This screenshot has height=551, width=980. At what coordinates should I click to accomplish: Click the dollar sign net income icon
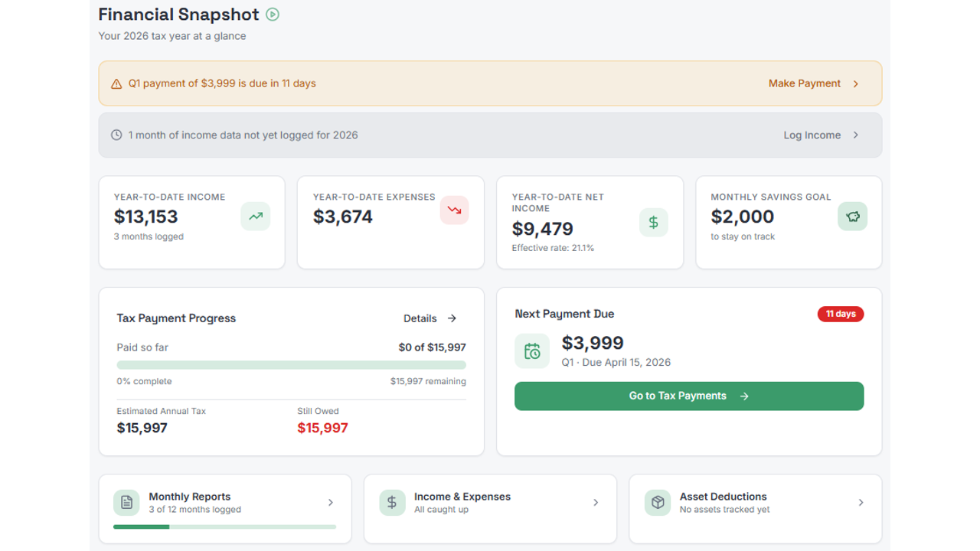(x=653, y=223)
